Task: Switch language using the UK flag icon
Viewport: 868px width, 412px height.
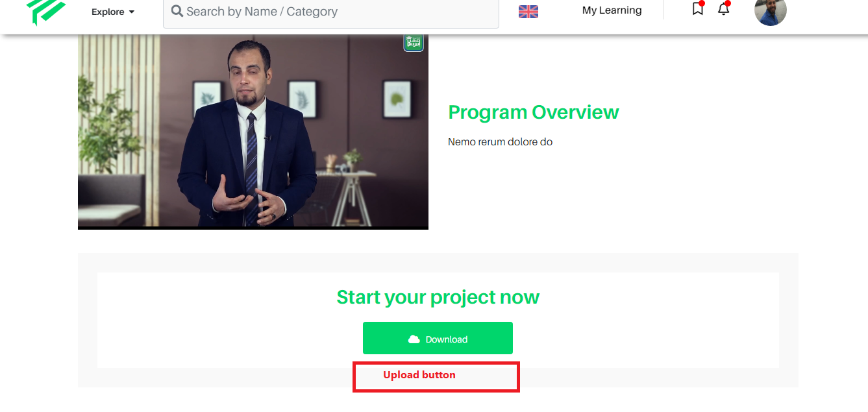Action: pyautogui.click(x=528, y=11)
